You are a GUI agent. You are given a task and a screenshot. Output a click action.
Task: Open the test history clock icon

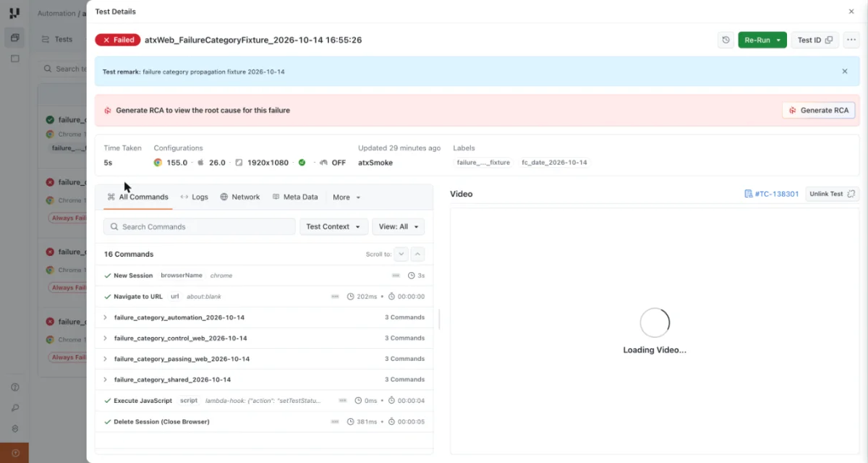coord(726,40)
